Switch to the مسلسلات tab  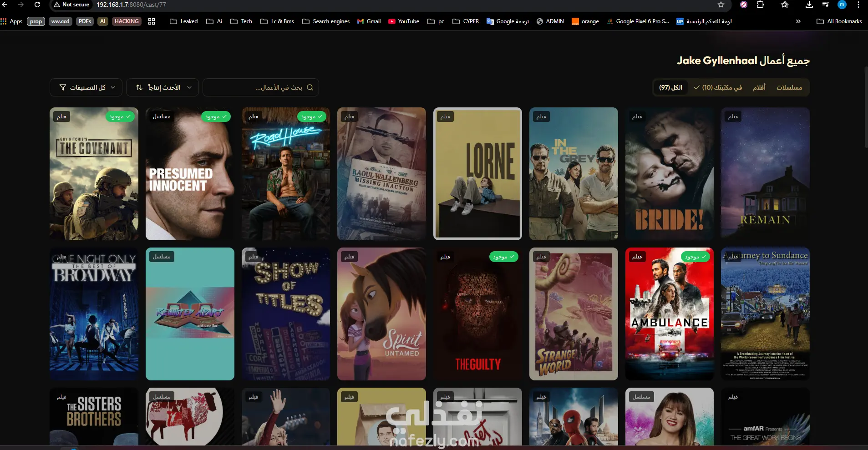click(x=789, y=87)
